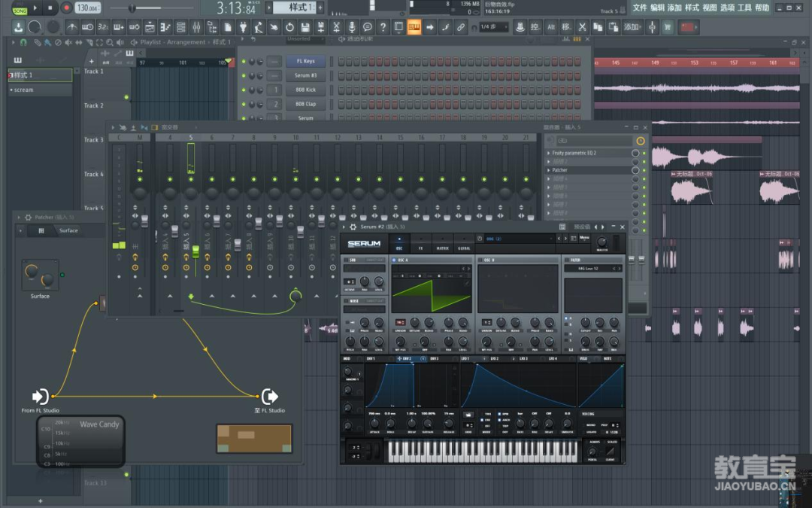
Task: Open the 视图 menu
Action: pyautogui.click(x=710, y=8)
